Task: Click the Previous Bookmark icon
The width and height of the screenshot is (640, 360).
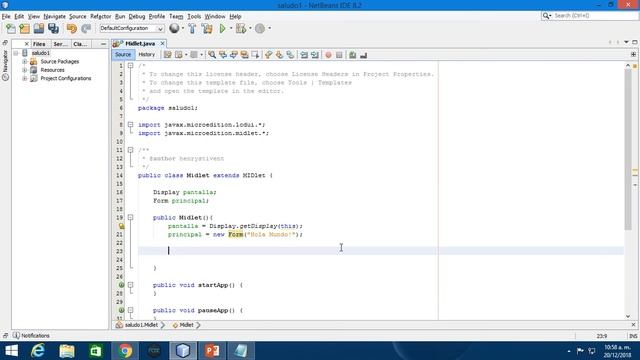Action: [268, 55]
